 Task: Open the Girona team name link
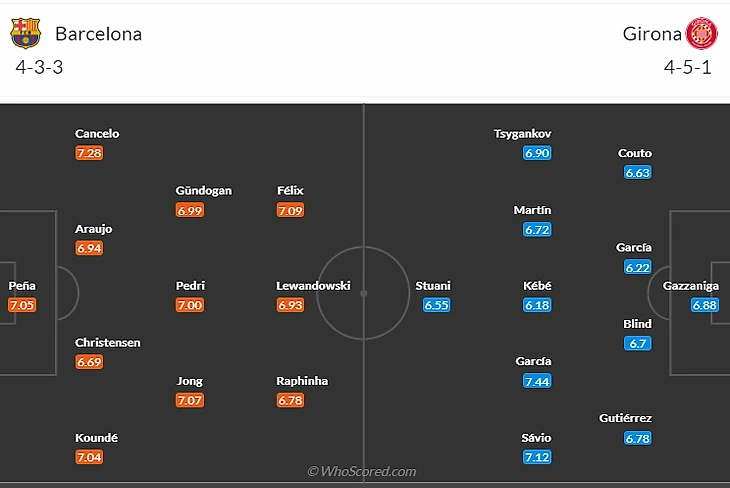point(651,34)
